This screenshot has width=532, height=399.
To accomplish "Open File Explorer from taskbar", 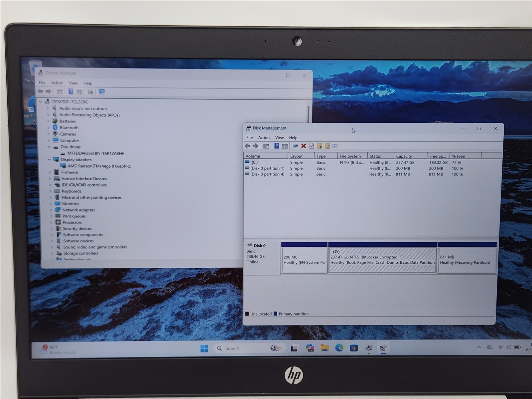I will coord(325,348).
